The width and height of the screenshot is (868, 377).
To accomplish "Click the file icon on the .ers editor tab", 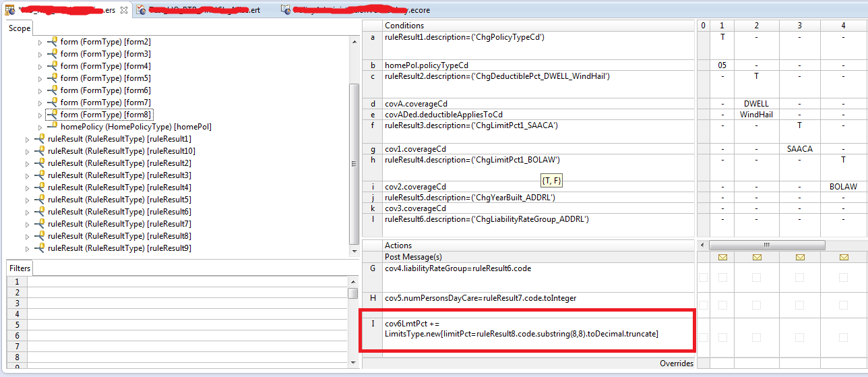I will 10,10.
